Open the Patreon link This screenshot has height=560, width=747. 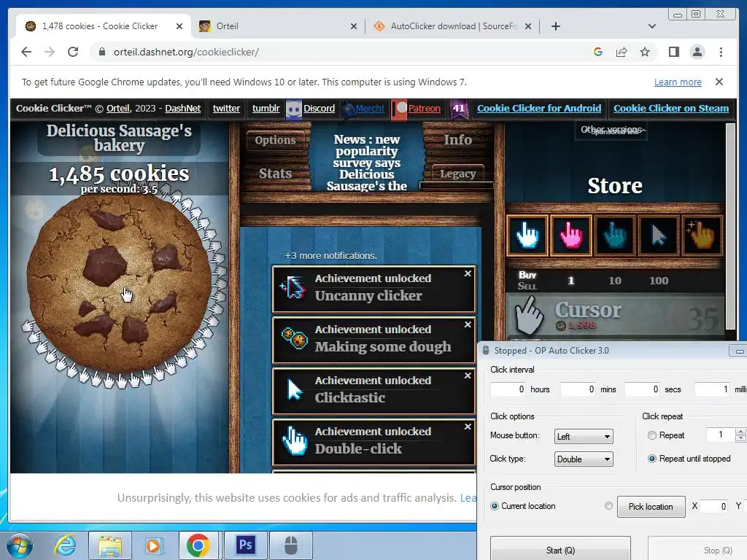tap(424, 109)
